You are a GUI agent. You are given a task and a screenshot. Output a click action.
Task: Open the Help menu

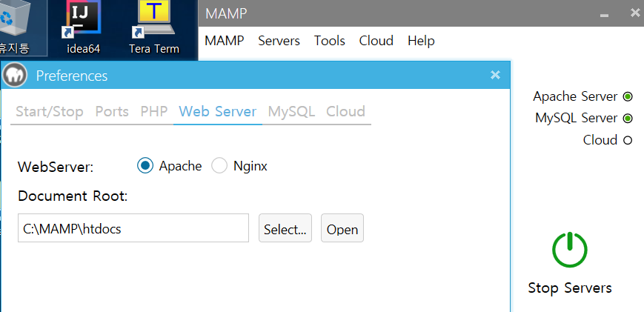point(421,41)
